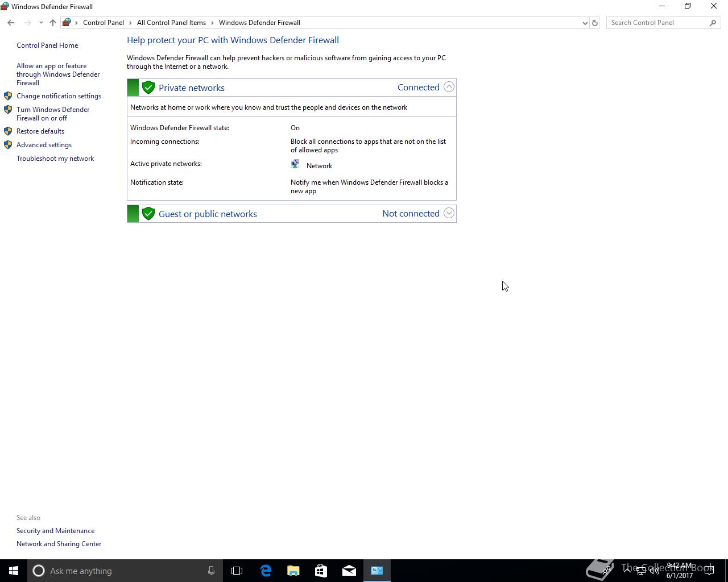The width and height of the screenshot is (728, 582).
Task: Select Control Panel breadcrumb
Action: point(104,23)
